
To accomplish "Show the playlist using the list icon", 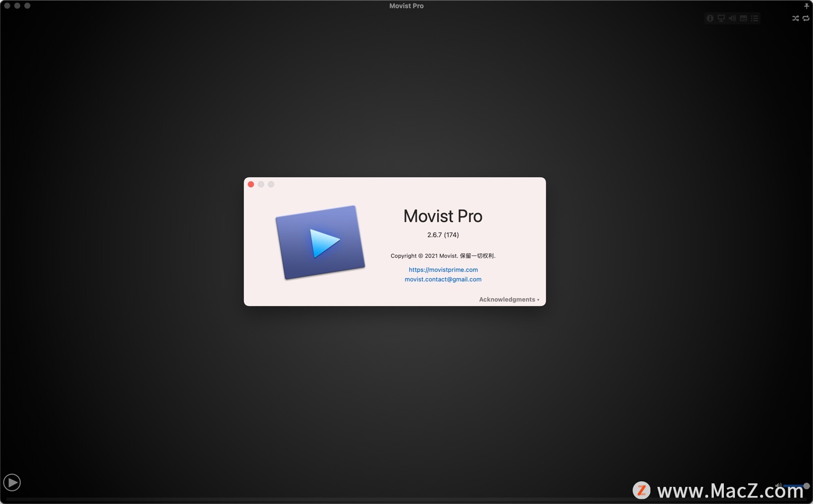I will (754, 18).
